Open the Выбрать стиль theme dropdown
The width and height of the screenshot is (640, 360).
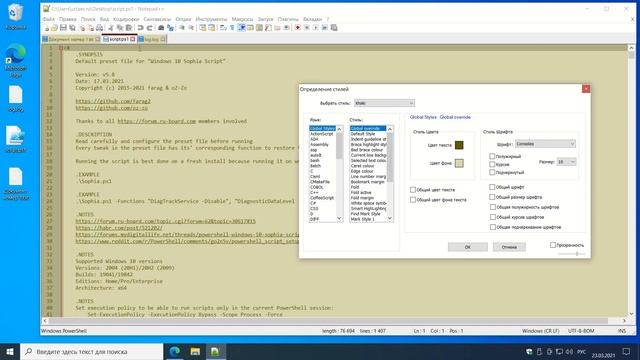tap(384, 103)
